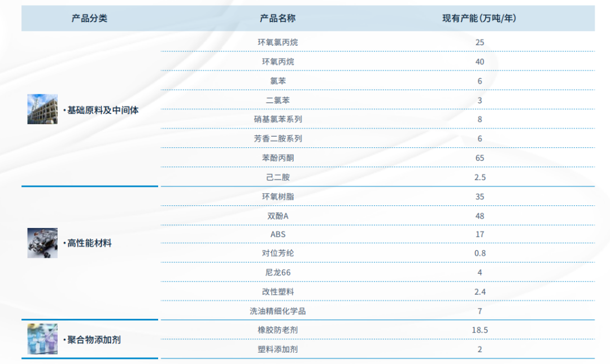Select the 塑料添加剂 product name
This screenshot has width=610, height=364.
pos(278,349)
